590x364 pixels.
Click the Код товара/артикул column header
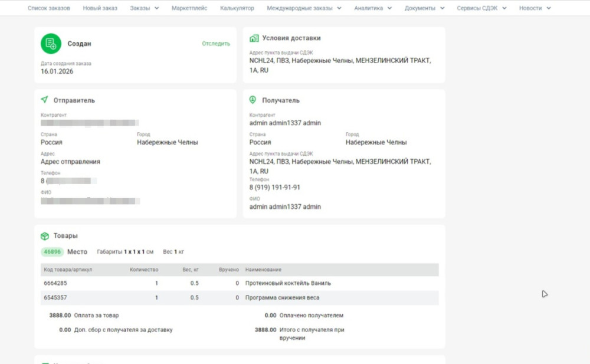(68, 270)
